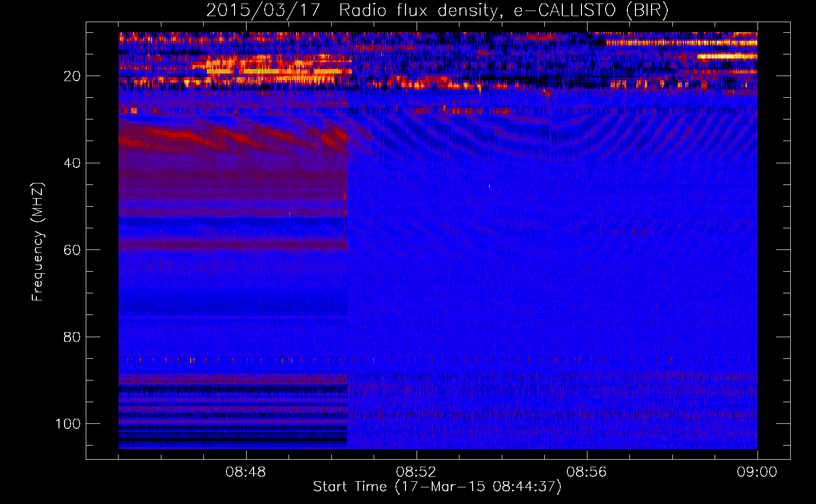Click the '08:52' time tick label
The width and height of the screenshot is (816, 504).
[x=417, y=472]
